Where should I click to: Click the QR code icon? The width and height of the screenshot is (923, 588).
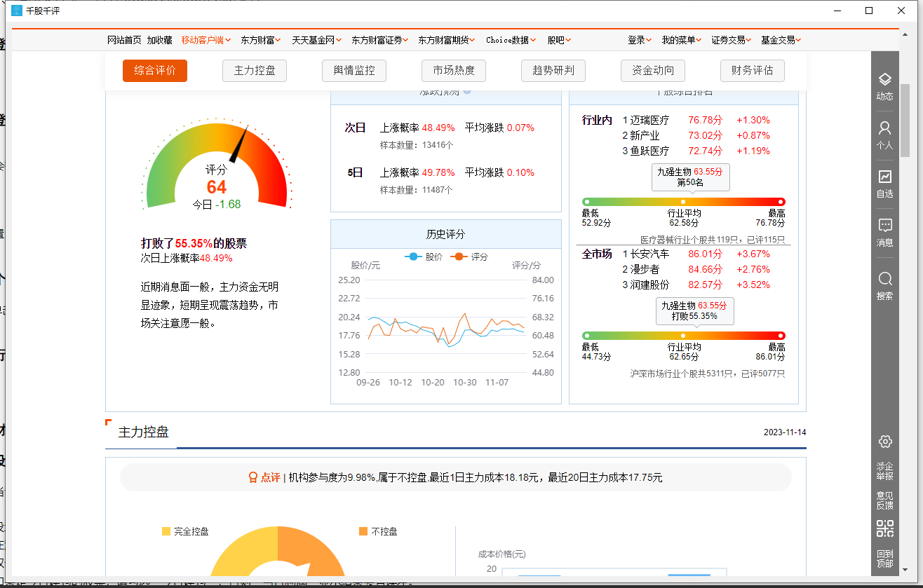(884, 528)
